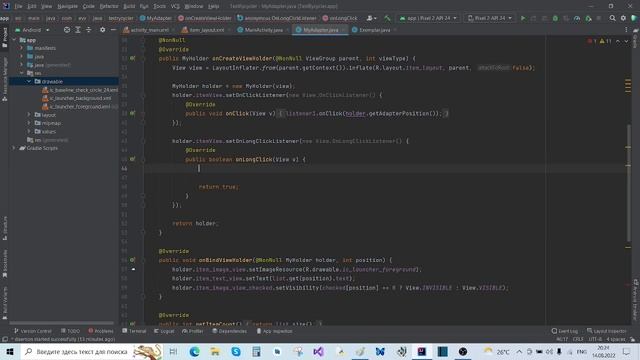
Task: Expand the java folder
Action: click(22, 56)
